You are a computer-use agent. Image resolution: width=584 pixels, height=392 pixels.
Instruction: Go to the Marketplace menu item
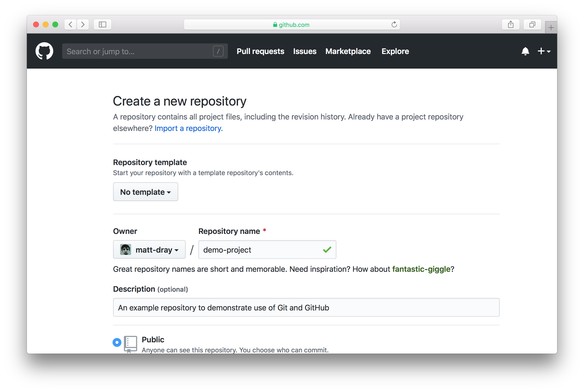click(348, 51)
